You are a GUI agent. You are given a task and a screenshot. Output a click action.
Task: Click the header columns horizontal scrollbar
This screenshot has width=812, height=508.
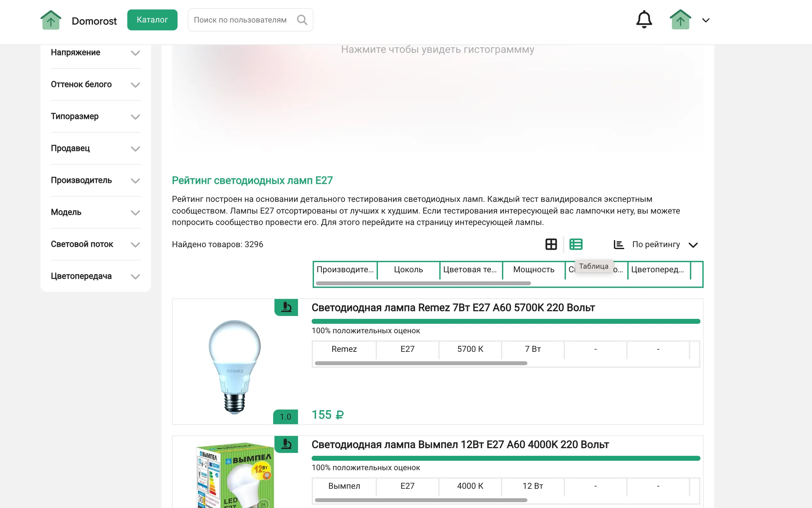(423, 283)
